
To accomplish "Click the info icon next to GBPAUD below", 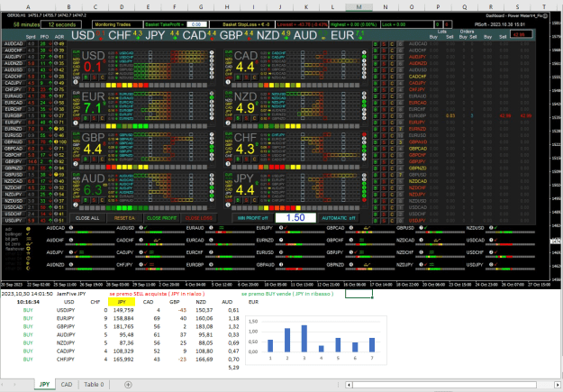I will point(281,264).
